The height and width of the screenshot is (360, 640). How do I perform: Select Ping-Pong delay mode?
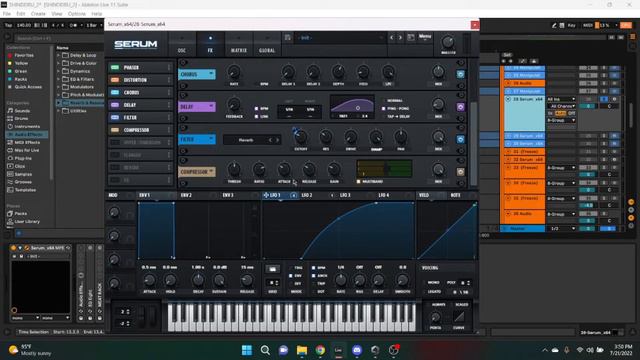pyautogui.click(x=384, y=109)
